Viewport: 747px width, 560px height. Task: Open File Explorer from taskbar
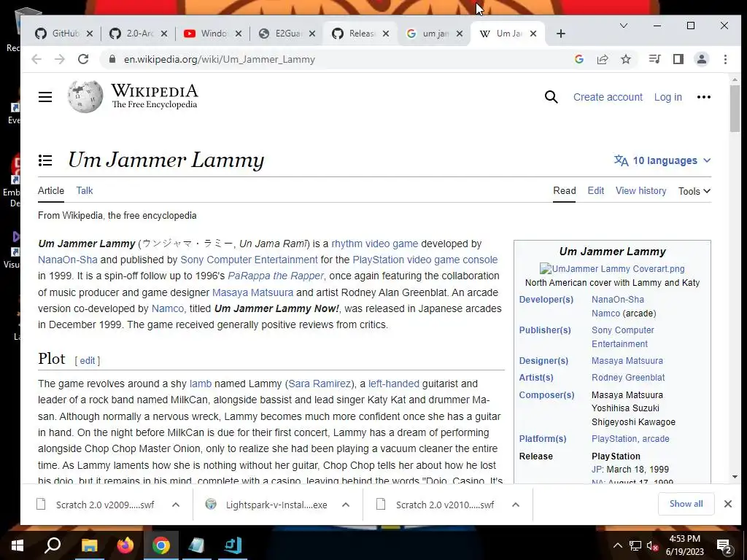(89, 545)
